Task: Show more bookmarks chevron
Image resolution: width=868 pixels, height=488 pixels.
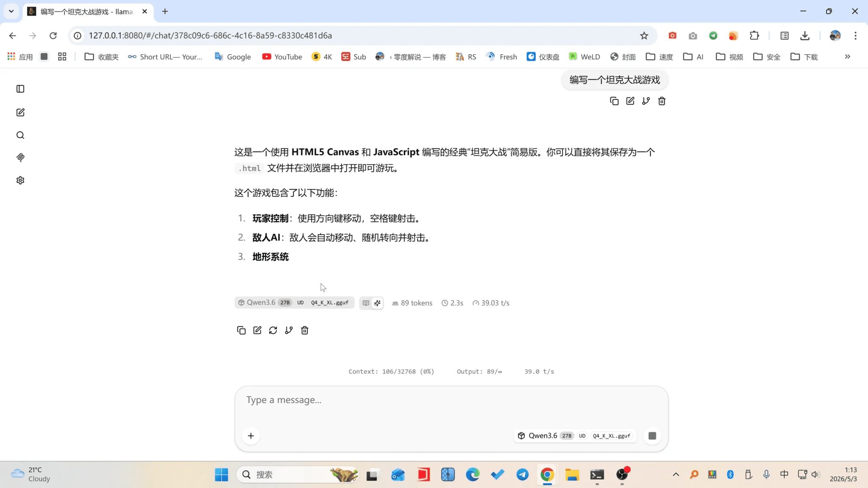Action: pos(847,57)
